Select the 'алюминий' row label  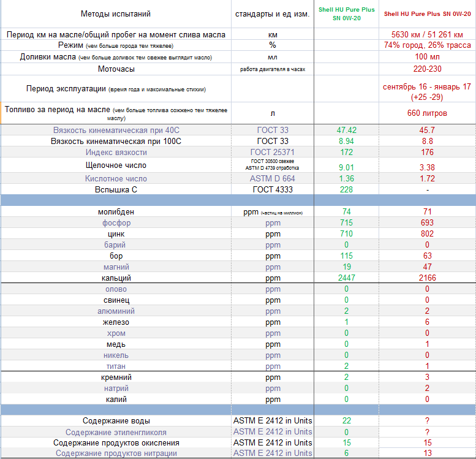point(116,311)
